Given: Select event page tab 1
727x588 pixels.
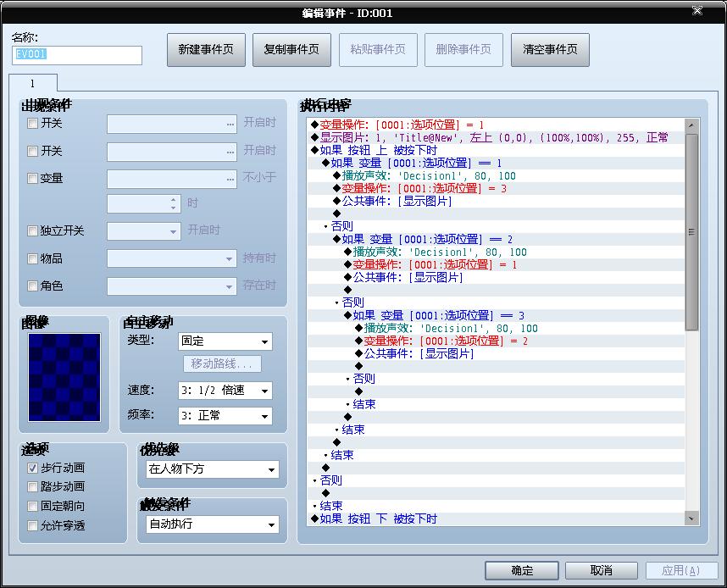Looking at the screenshot, I should point(32,84).
